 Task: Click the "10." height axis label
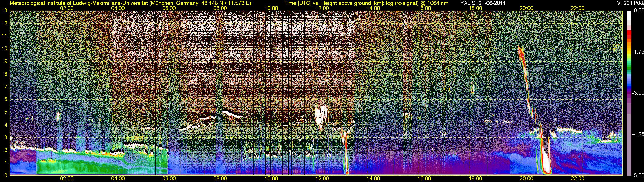tap(5, 49)
